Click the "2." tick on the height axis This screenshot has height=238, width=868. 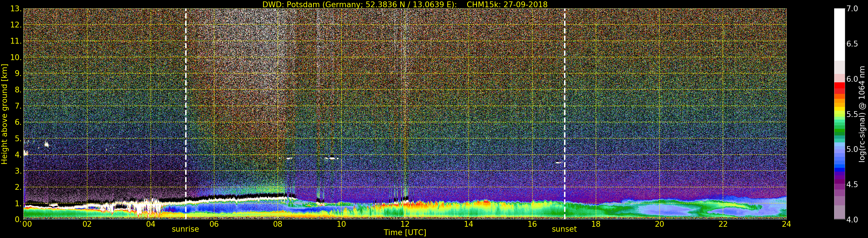18,187
